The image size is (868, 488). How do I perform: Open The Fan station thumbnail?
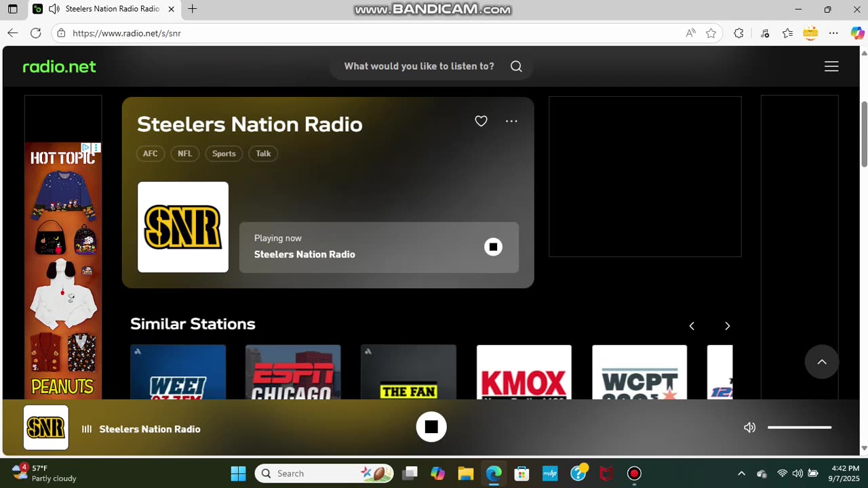click(x=408, y=372)
